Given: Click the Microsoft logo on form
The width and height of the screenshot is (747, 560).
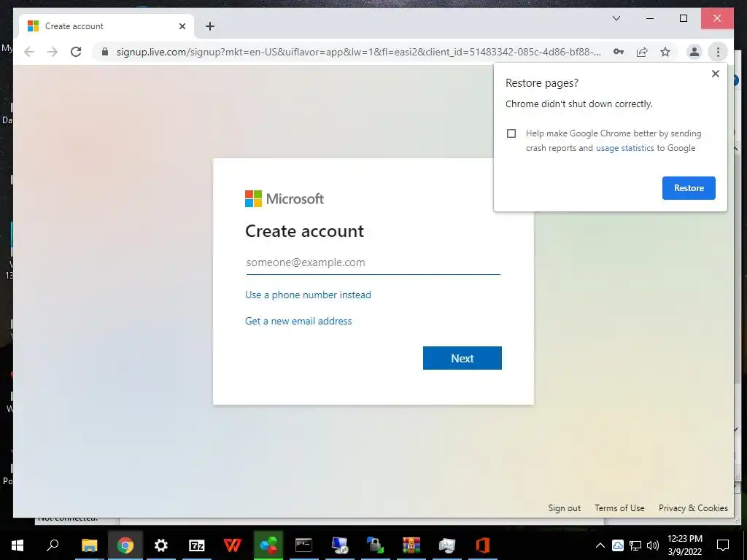Looking at the screenshot, I should coord(285,199).
